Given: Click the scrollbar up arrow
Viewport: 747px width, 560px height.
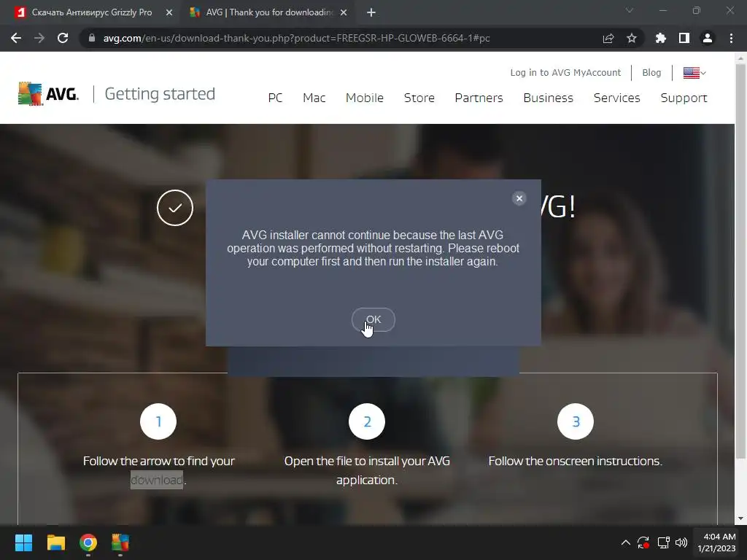Looking at the screenshot, I should [740, 58].
